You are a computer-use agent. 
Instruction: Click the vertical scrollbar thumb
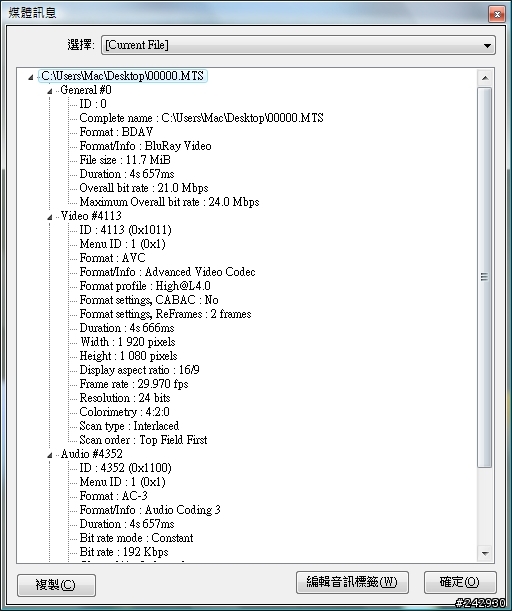(x=485, y=277)
